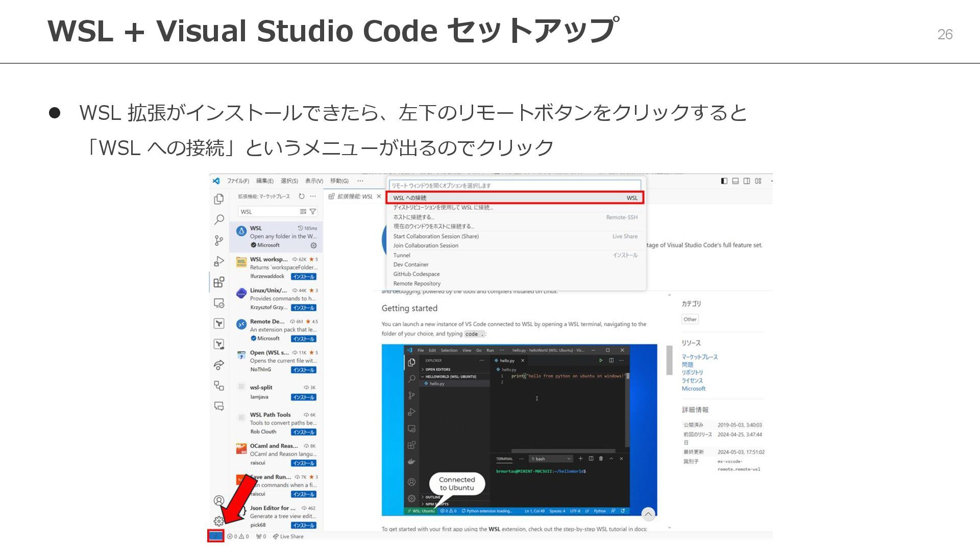Image resolution: width=980 pixels, height=551 pixels.
Task: Click the VS Code logo icon
Action: tap(216, 181)
